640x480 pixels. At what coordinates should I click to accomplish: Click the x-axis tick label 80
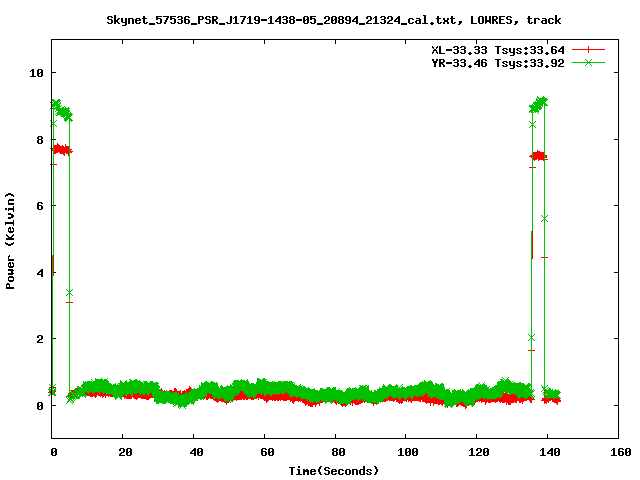click(x=338, y=452)
